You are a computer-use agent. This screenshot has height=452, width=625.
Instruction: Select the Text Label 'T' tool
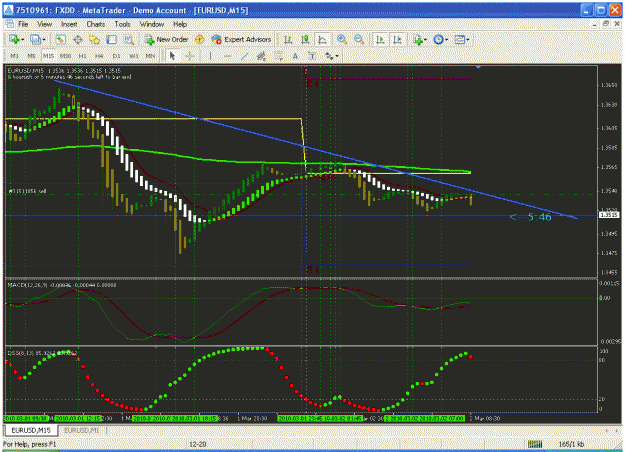[x=312, y=56]
